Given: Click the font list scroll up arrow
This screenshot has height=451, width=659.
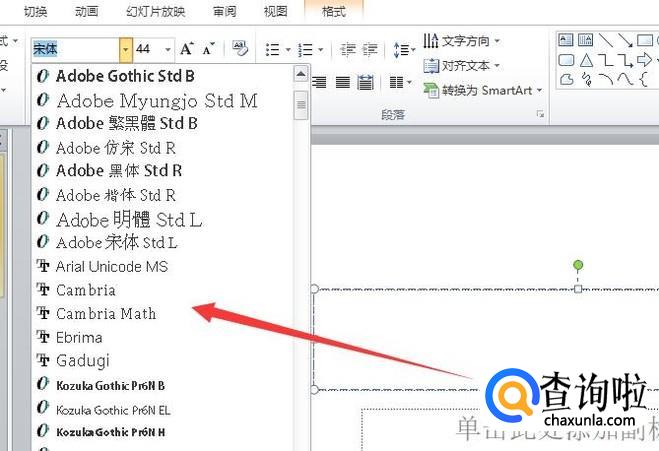Looking at the screenshot, I should tap(301, 74).
